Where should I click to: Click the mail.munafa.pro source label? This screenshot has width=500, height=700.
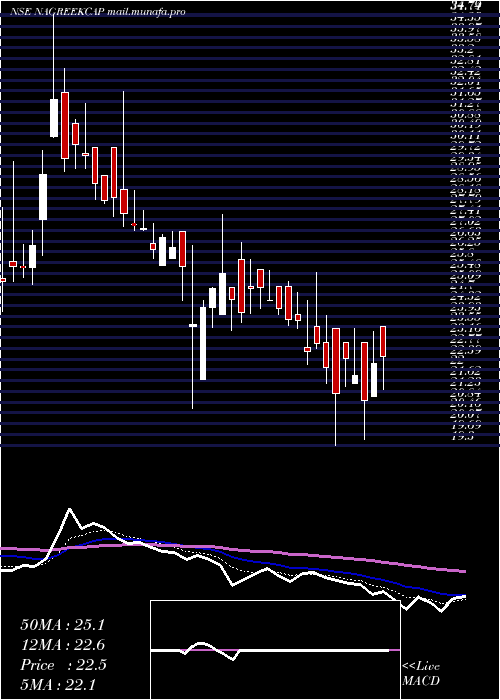coord(146,12)
